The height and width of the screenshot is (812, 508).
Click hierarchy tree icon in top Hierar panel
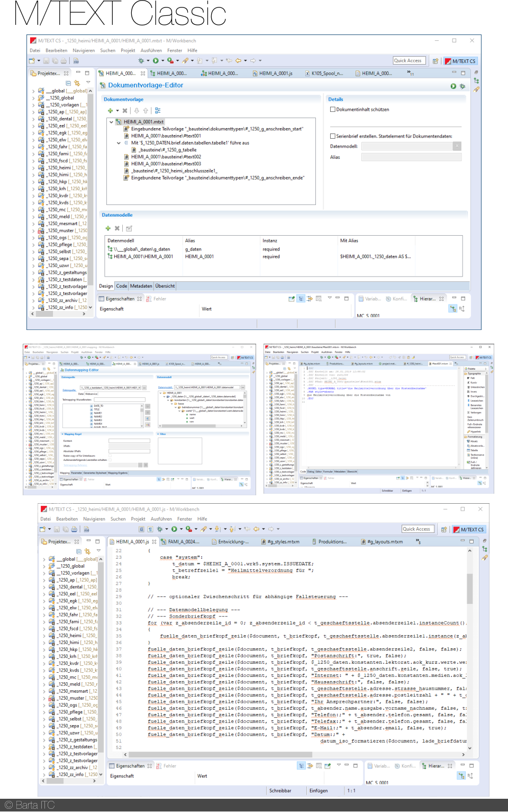[452, 308]
